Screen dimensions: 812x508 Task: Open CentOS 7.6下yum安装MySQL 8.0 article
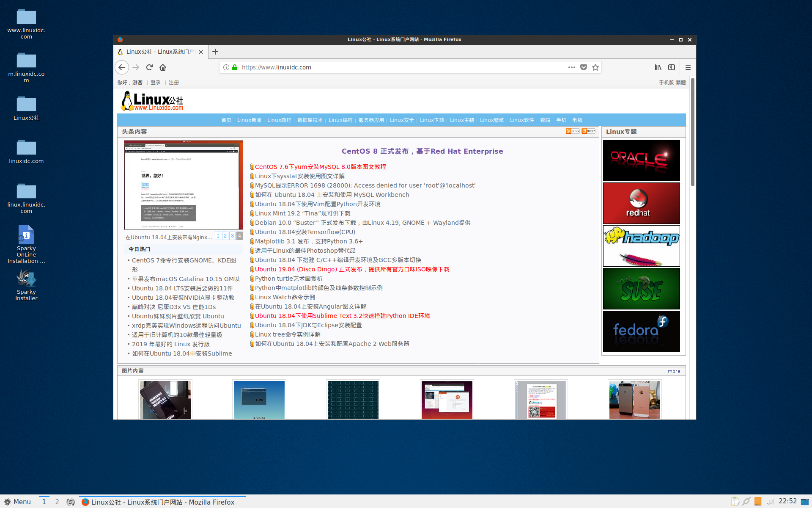click(x=320, y=167)
